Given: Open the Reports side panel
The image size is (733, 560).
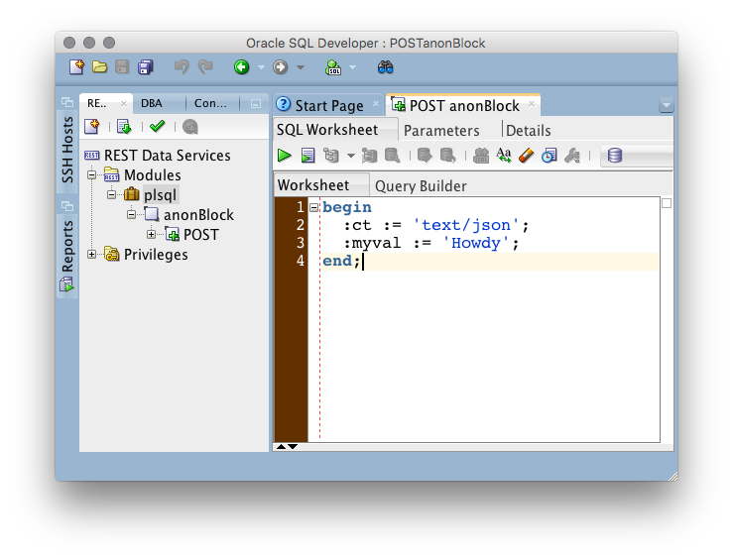Looking at the screenshot, I should [x=67, y=255].
